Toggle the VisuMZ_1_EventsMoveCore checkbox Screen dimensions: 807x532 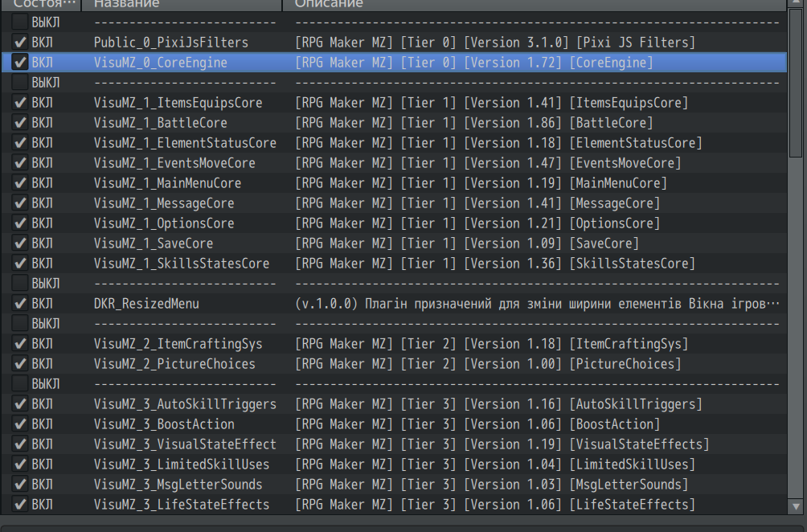tap(20, 162)
